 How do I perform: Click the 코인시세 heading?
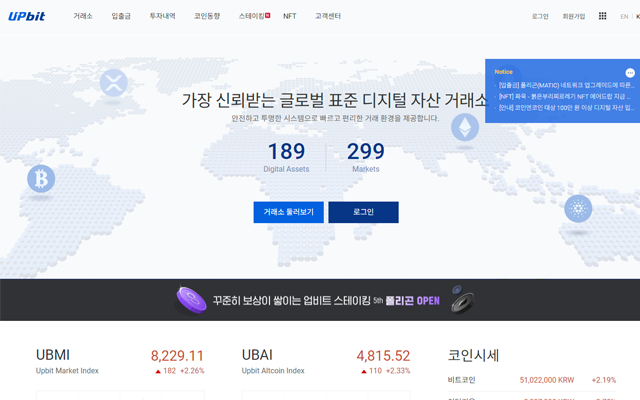473,355
